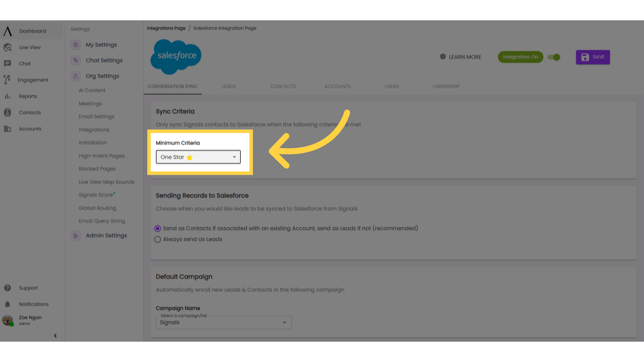Open the Engagement icon in sidebar
Screen dimensions: 644x362
[7, 80]
